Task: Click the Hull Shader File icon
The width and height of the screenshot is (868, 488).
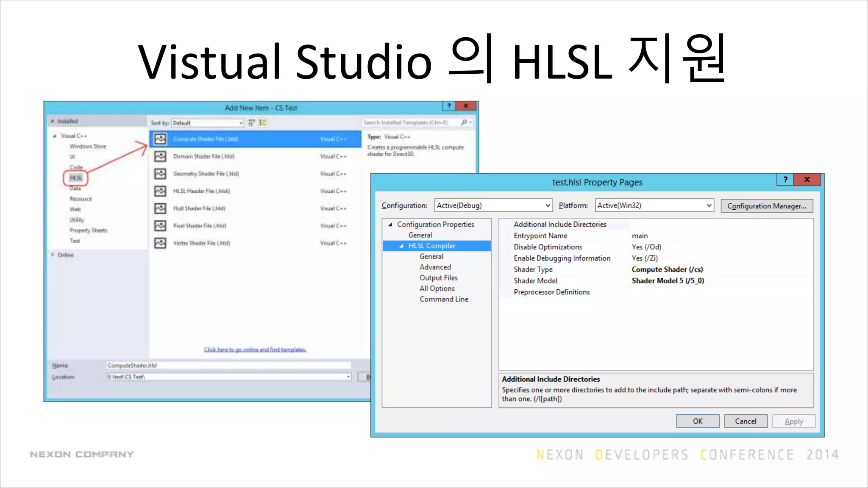Action: 160,208
